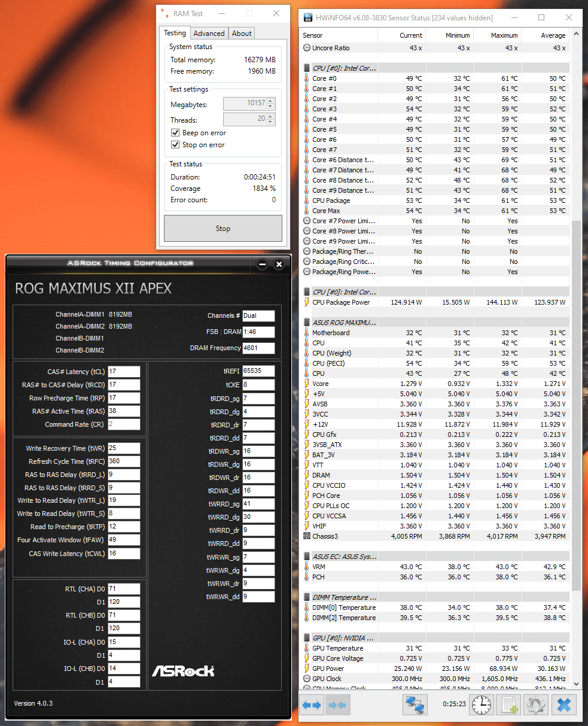The width and height of the screenshot is (588, 726).
Task: Click the tWRRD_sg value field
Action: pos(258,504)
